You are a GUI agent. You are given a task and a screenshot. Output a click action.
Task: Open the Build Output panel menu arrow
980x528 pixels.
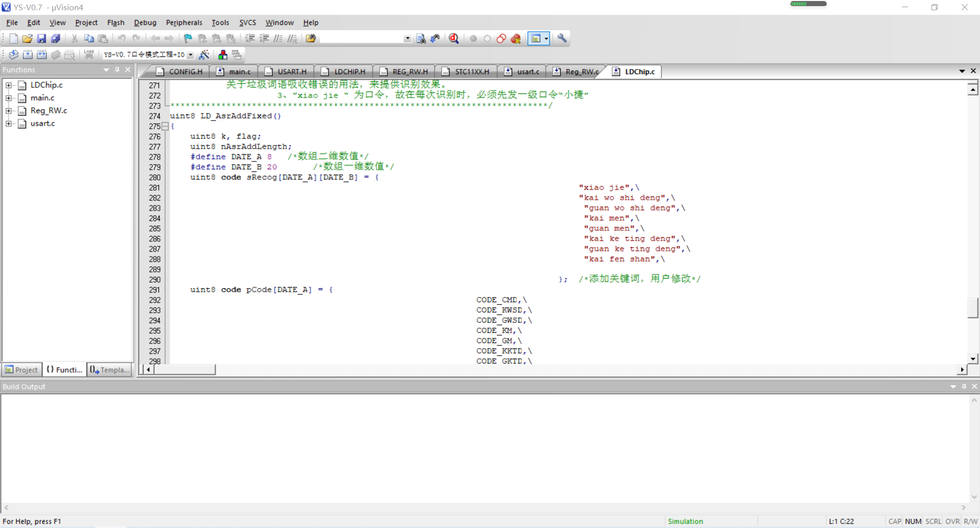(953, 387)
